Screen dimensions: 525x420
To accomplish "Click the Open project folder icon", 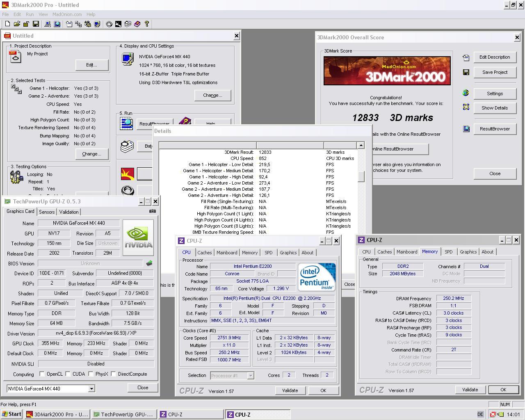I will tap(17, 24).
